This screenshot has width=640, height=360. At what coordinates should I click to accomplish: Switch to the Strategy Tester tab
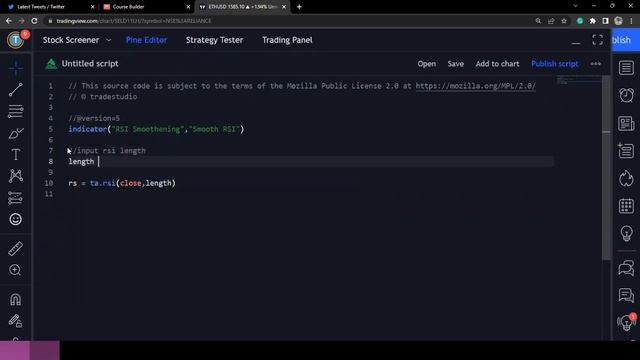pos(214,40)
